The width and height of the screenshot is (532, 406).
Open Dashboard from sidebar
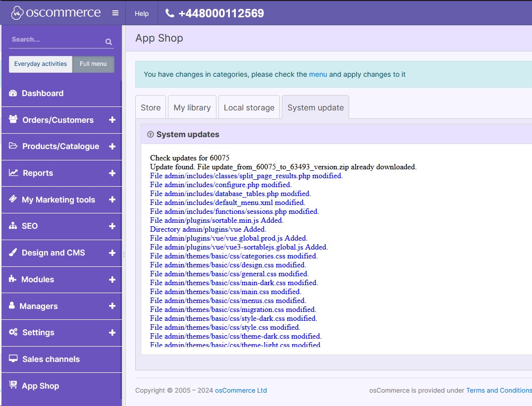[x=61, y=93]
